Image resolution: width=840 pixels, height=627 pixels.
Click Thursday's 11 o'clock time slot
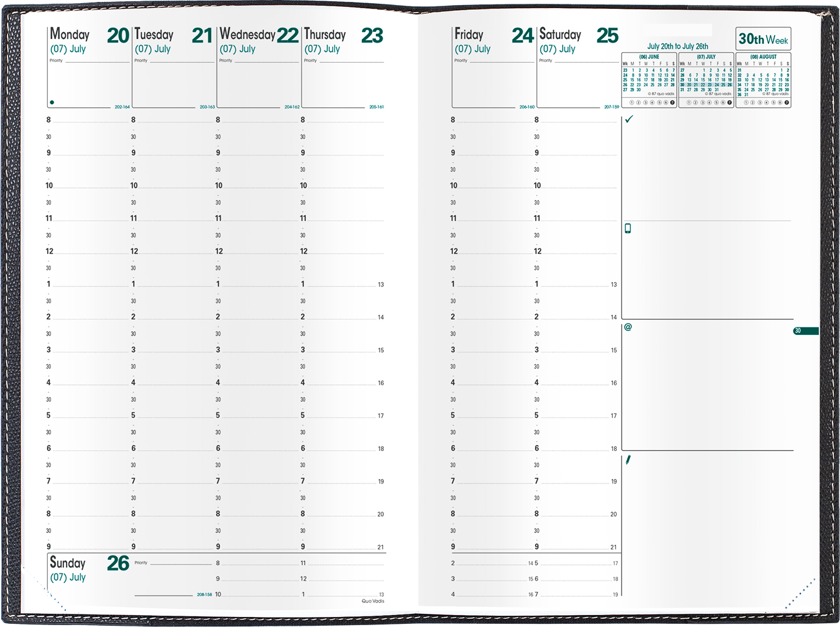342,218
